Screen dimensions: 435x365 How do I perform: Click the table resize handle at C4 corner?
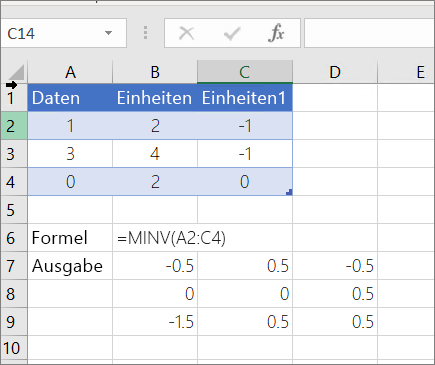(289, 192)
